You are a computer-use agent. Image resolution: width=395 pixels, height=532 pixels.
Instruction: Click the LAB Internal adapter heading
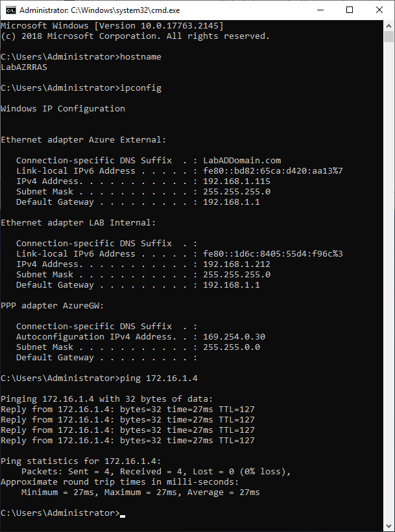[78, 223]
